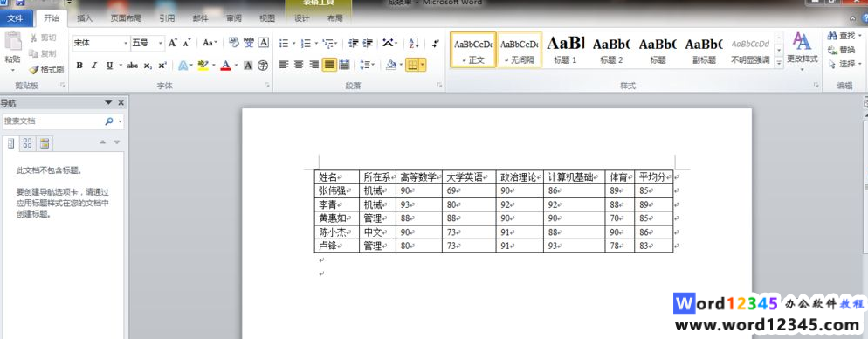
Task: Switch to the 插入 ribbon tab
Action: 85,18
